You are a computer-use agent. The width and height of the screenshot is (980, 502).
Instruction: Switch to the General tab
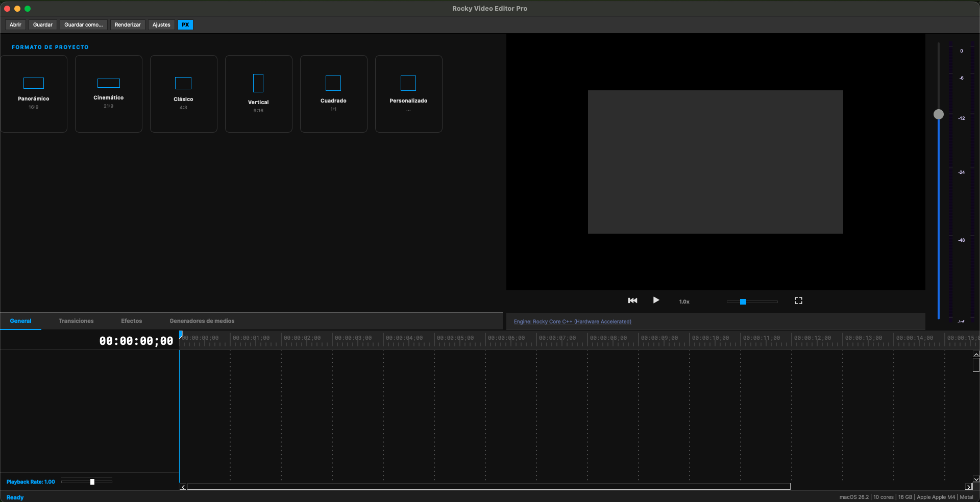click(21, 321)
